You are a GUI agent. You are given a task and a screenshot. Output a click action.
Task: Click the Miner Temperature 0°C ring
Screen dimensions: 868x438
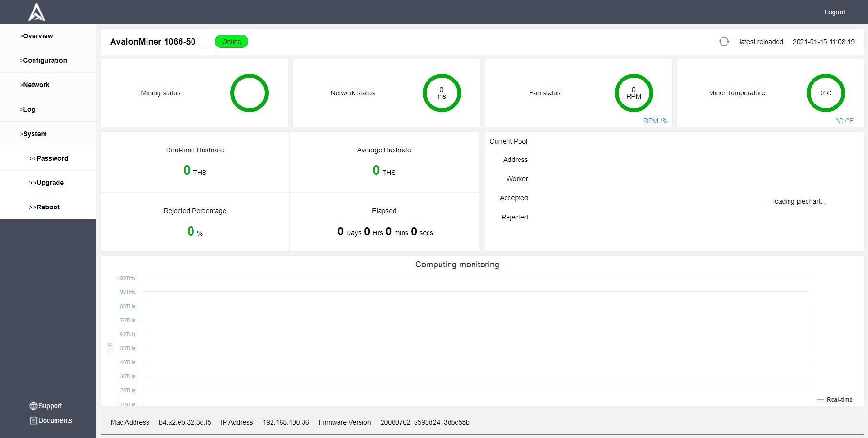pyautogui.click(x=825, y=93)
